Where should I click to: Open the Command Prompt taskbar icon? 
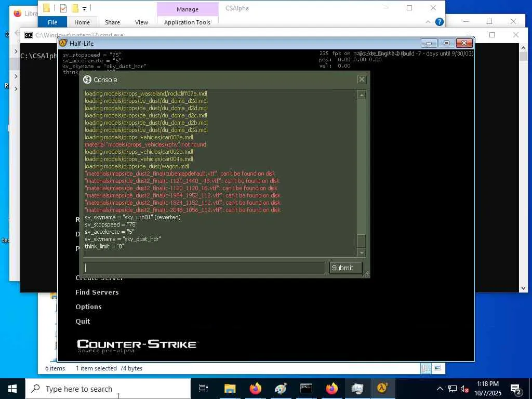306,389
